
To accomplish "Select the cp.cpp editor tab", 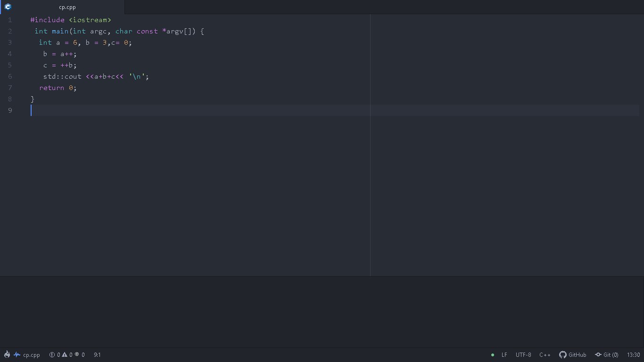I will coord(67,7).
